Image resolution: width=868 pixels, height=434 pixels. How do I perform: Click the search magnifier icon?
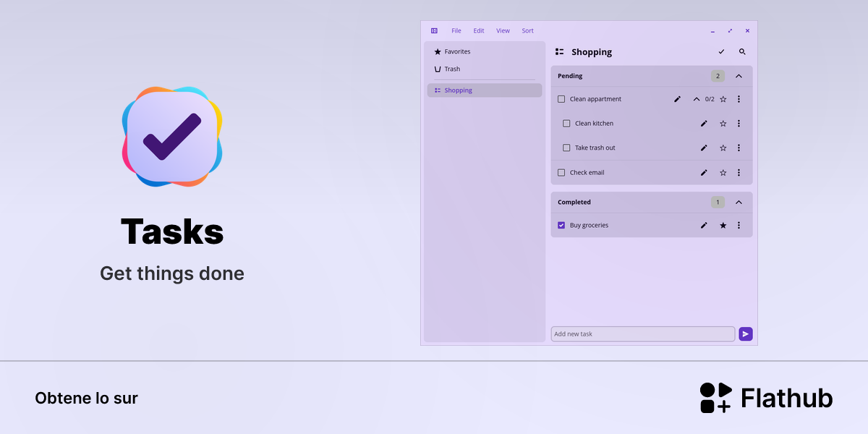(742, 52)
